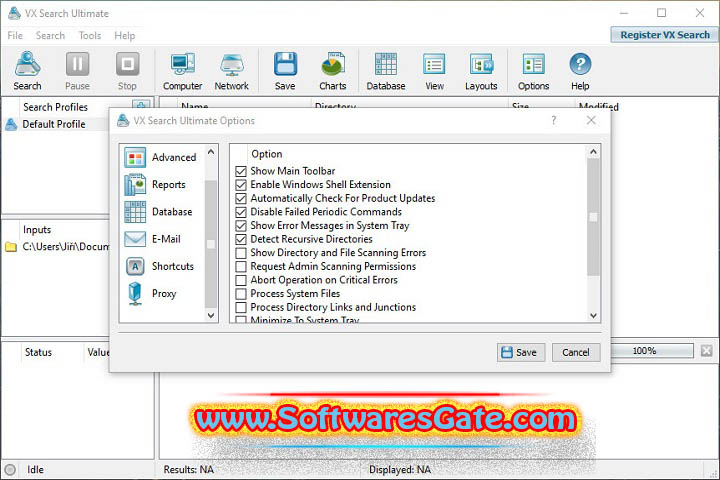Click the Modified column header in results
The width and height of the screenshot is (720, 480).
point(599,106)
